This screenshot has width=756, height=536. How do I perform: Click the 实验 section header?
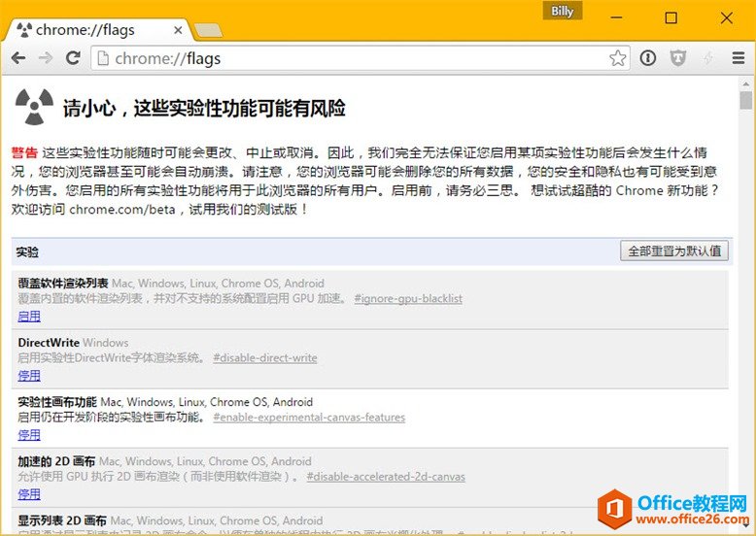[x=27, y=251]
